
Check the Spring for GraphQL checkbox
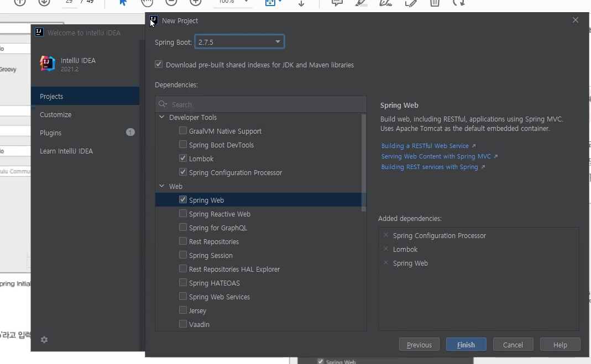[183, 228]
